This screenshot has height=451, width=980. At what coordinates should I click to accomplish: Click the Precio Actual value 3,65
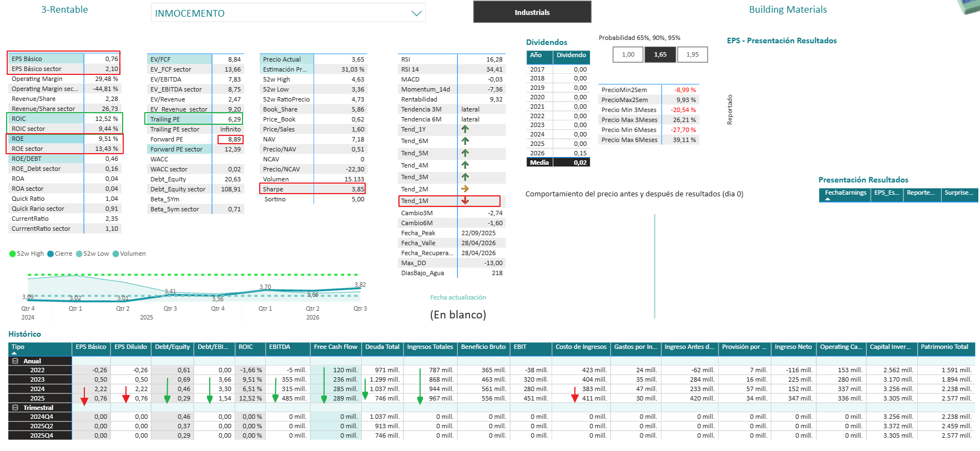[357, 59]
